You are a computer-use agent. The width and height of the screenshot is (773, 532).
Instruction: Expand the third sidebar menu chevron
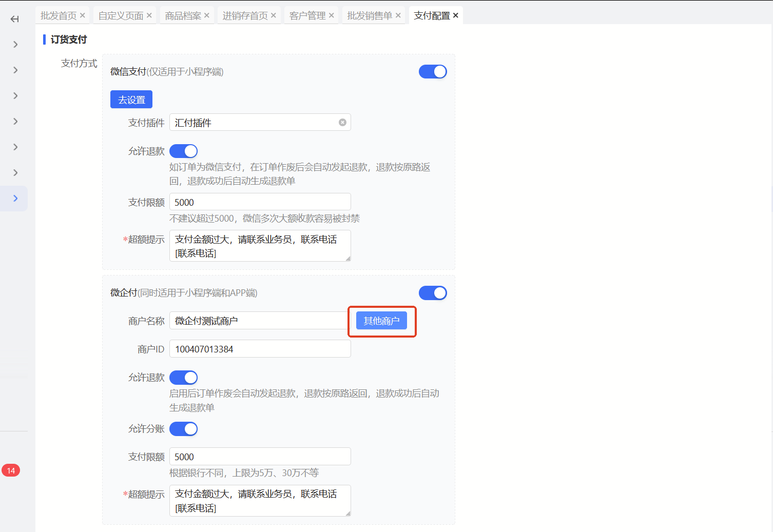[x=15, y=96]
